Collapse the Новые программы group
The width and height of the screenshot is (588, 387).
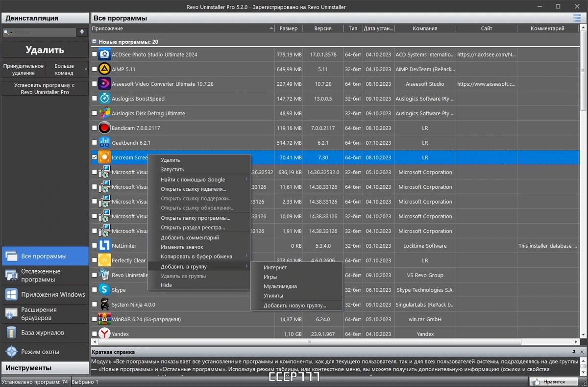pos(95,42)
